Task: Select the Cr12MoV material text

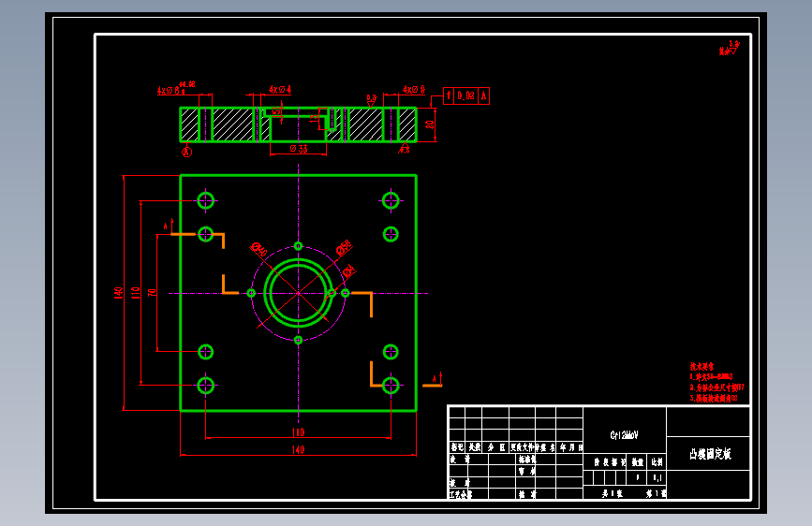Action: (624, 435)
